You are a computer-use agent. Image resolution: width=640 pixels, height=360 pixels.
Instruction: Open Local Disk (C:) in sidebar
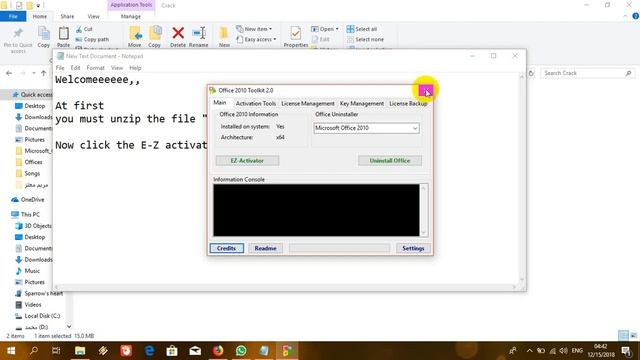coord(37,316)
